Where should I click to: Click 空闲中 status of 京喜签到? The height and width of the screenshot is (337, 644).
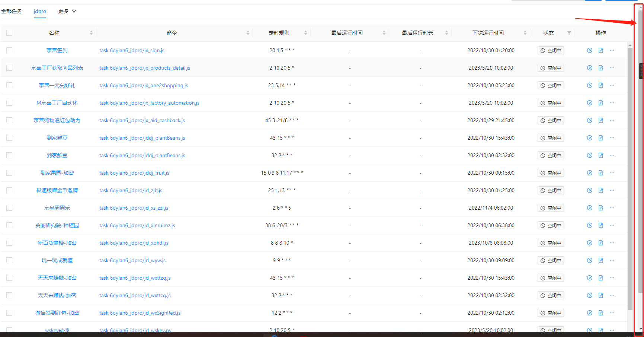coord(551,50)
